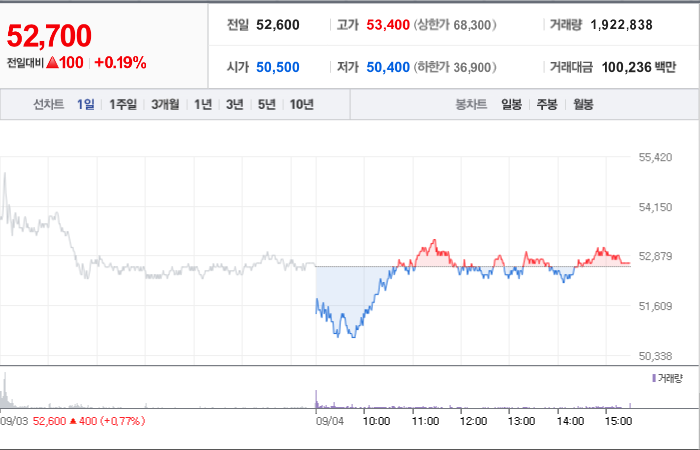700x450 pixels.
Task: Click the 09/03 date label
Action: click(14, 421)
